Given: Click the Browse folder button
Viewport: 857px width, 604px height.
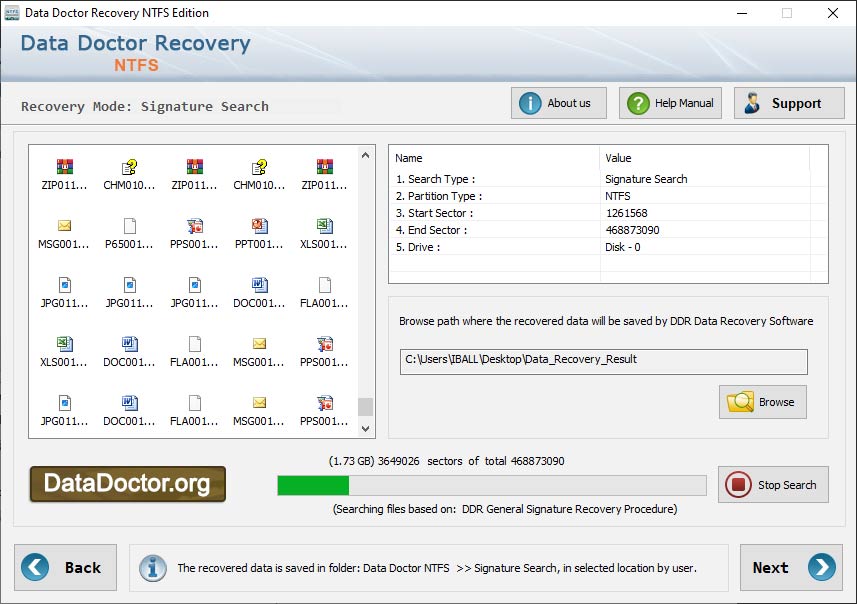Looking at the screenshot, I should 762,402.
